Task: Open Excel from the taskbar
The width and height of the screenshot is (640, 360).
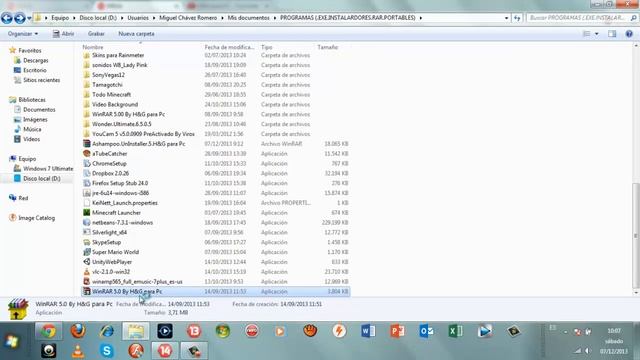Action: click(x=455, y=331)
